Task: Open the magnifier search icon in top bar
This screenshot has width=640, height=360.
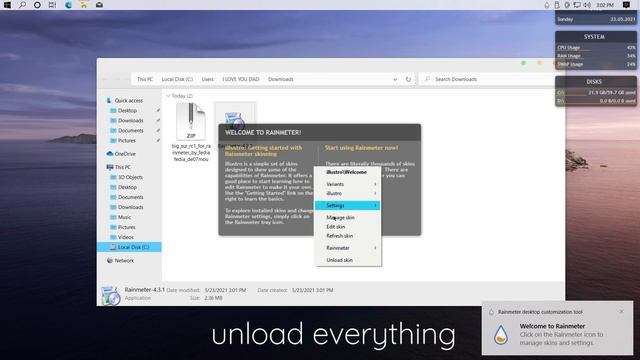Action: (x=22, y=5)
